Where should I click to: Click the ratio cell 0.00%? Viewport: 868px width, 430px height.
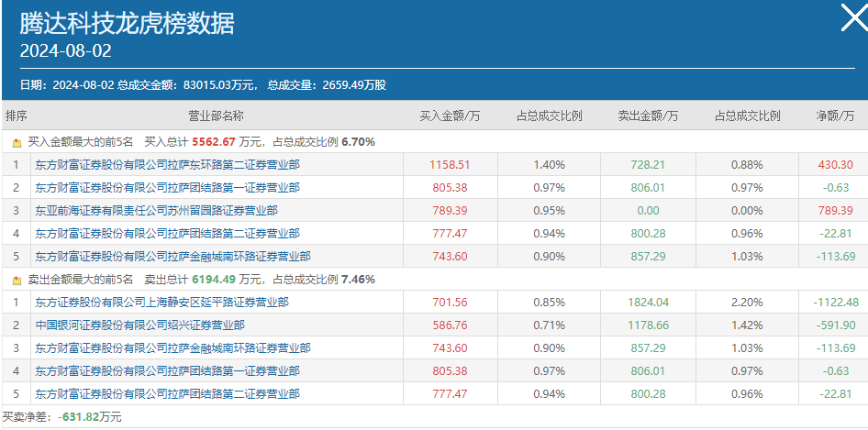[x=747, y=210]
